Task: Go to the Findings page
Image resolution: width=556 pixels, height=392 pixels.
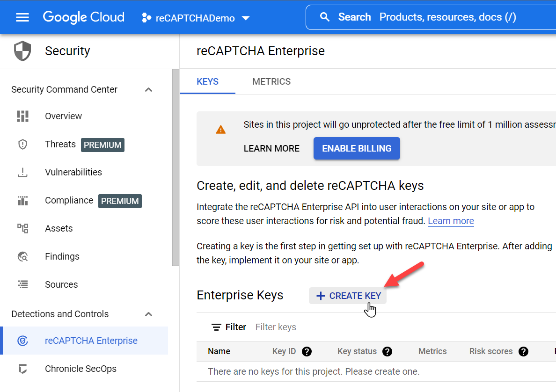Action: click(x=62, y=256)
